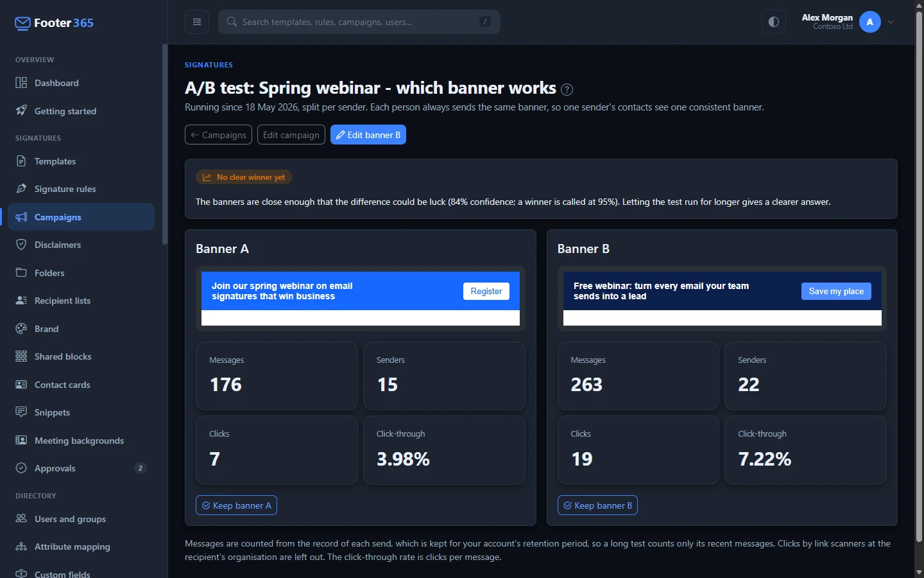Click the chart icon in No clear winner badge
This screenshot has width=924, height=578.
(x=207, y=177)
